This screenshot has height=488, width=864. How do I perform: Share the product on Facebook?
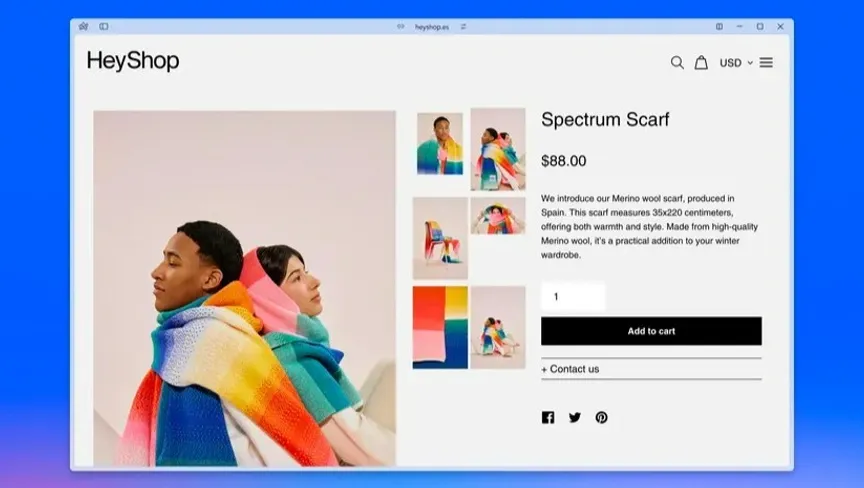pyautogui.click(x=548, y=417)
